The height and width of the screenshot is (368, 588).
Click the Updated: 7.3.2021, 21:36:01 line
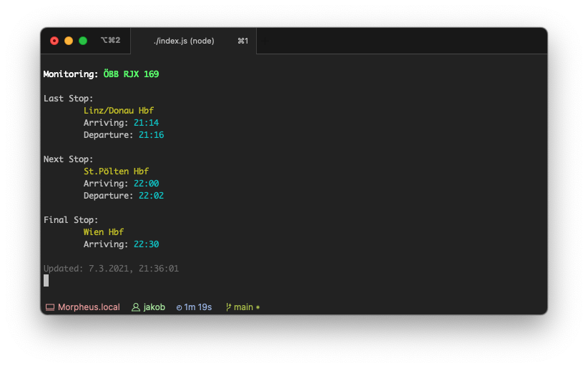pos(111,269)
